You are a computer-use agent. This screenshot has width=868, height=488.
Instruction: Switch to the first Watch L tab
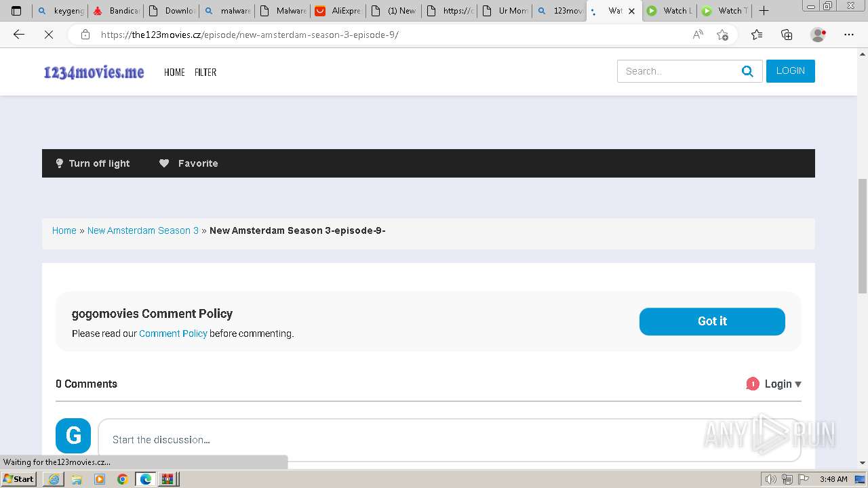(x=669, y=11)
